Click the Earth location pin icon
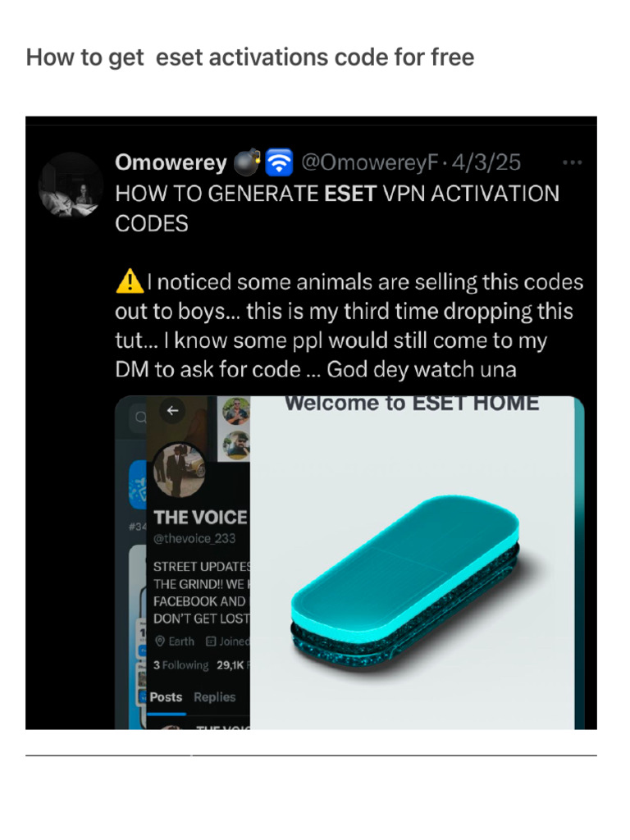Image resolution: width=630 pixels, height=840 pixels. (x=160, y=641)
